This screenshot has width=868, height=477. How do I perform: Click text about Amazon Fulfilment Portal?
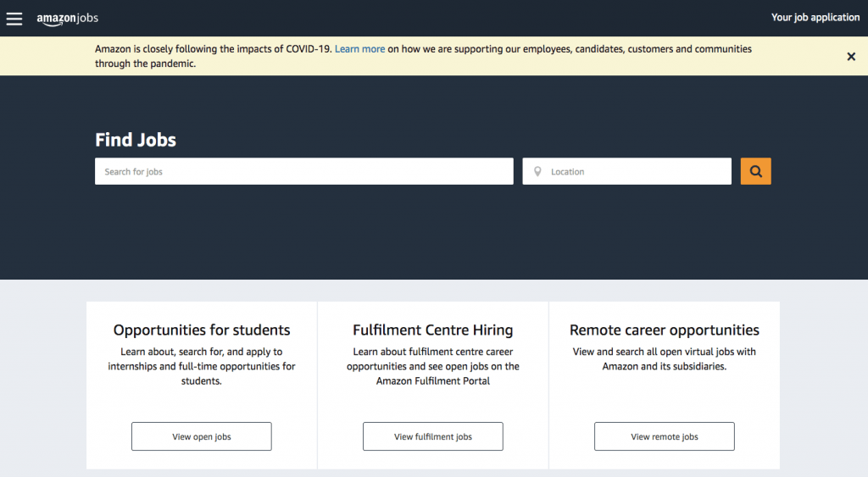coord(433,366)
